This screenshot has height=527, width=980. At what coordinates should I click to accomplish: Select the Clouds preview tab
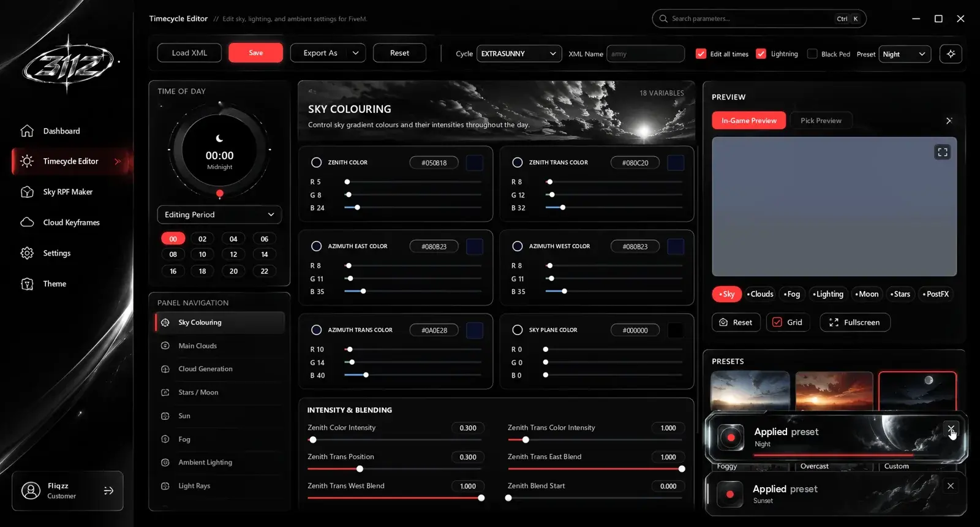tap(760, 294)
